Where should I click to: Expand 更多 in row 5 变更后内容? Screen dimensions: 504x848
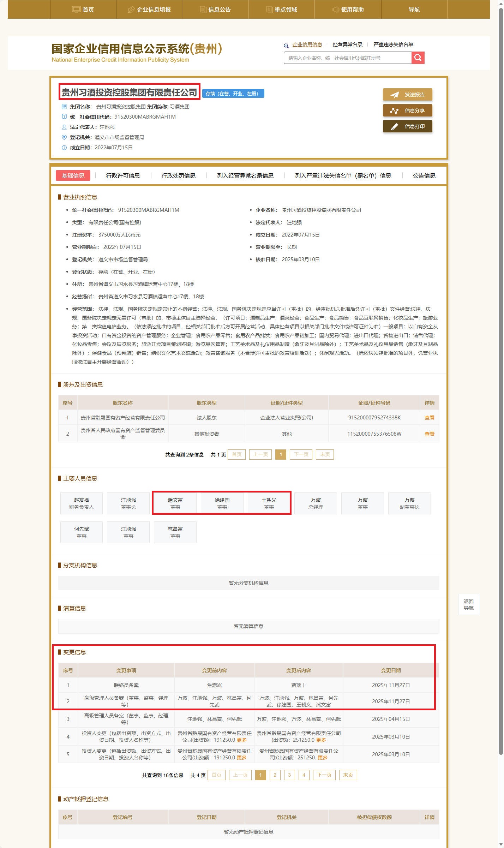pos(323,758)
